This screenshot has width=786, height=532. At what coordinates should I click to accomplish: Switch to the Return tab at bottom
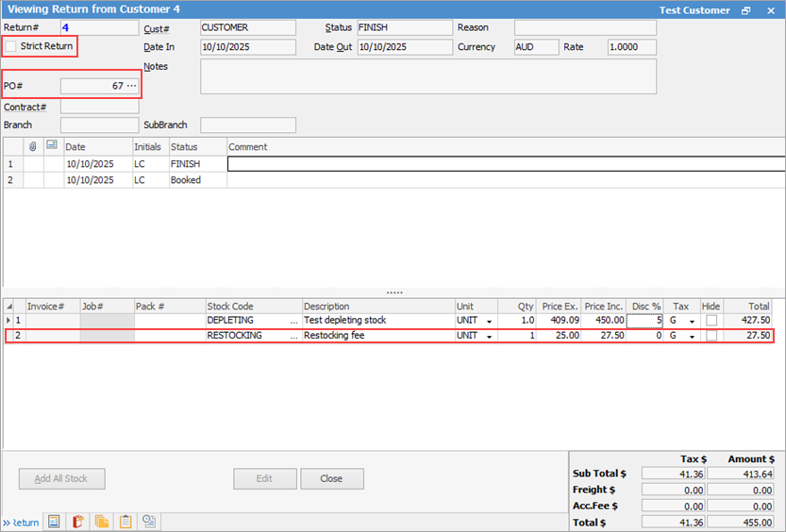pos(21,523)
